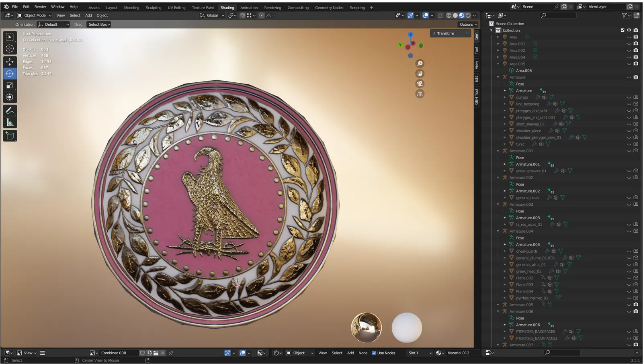Open the Render menu

[x=40, y=7]
